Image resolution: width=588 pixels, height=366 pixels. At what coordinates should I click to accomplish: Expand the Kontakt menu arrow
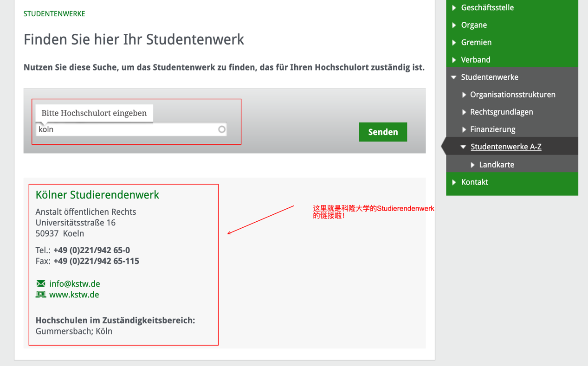click(x=454, y=182)
